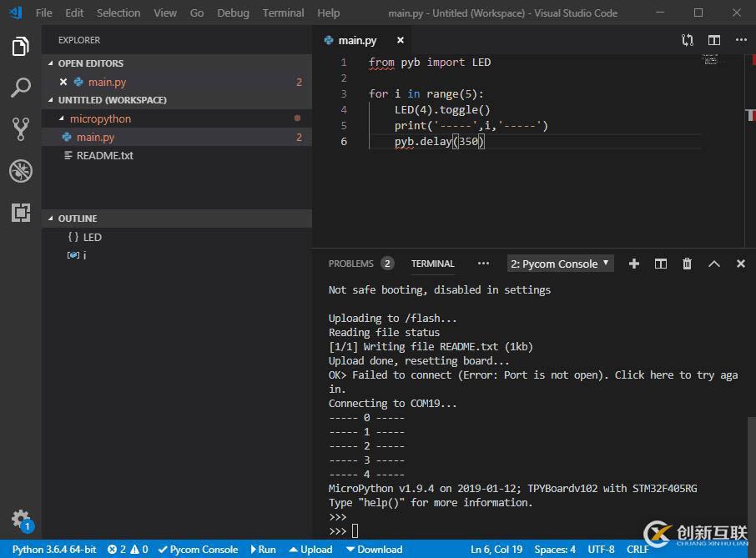The width and height of the screenshot is (756, 558).
Task: Open the Explorer sidebar view
Action: click(19, 48)
